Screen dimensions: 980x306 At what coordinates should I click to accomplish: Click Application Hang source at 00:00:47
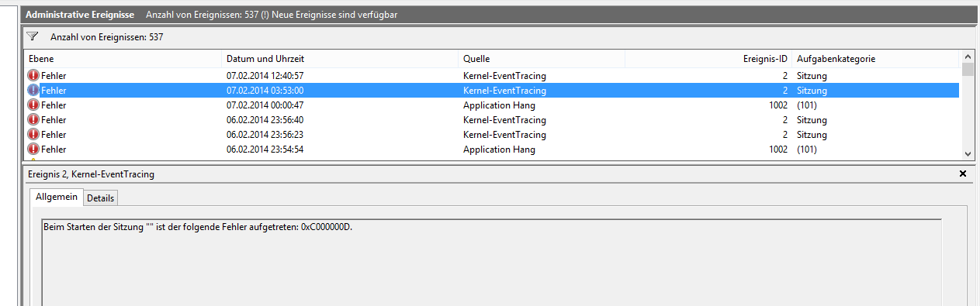click(499, 105)
